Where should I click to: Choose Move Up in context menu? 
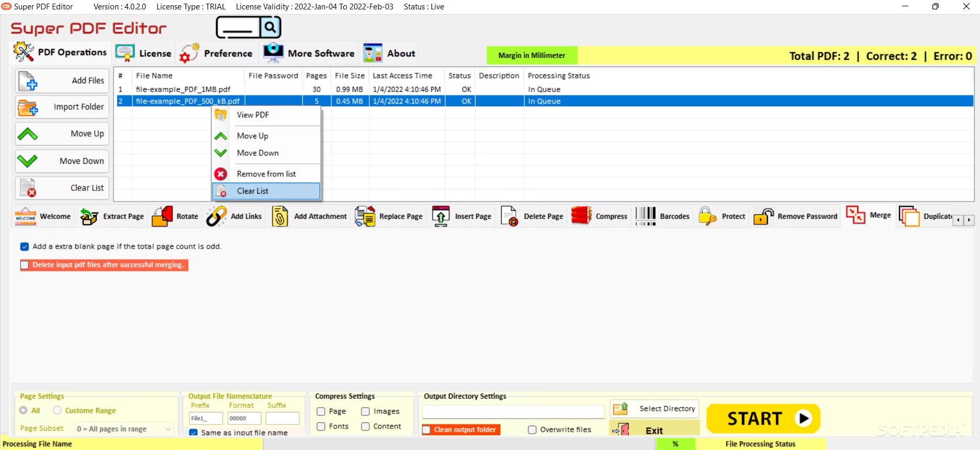click(266, 136)
